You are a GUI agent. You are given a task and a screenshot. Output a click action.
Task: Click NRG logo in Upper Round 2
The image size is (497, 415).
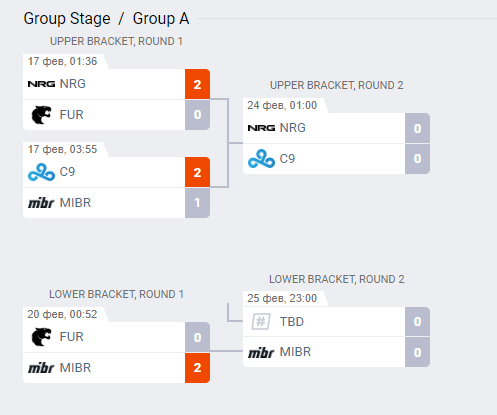261,128
